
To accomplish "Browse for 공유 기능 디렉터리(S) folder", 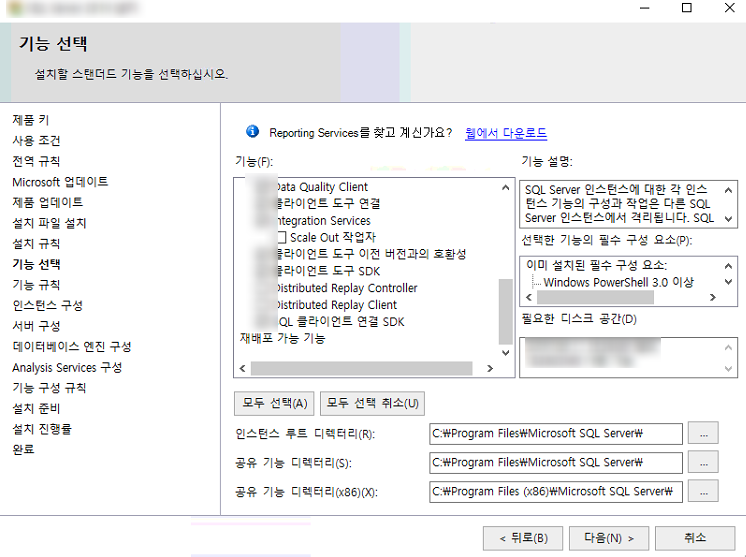I will [703, 462].
